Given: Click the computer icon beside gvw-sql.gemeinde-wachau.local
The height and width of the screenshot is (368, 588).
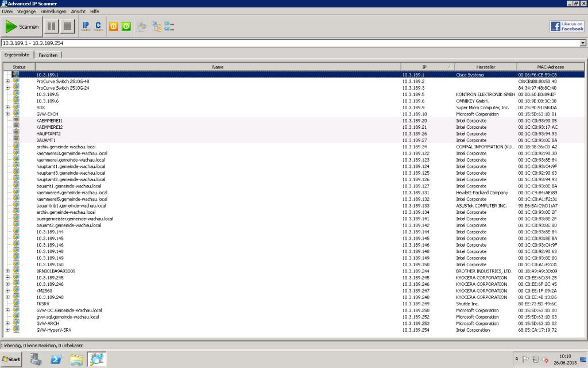Looking at the screenshot, I should [16, 317].
